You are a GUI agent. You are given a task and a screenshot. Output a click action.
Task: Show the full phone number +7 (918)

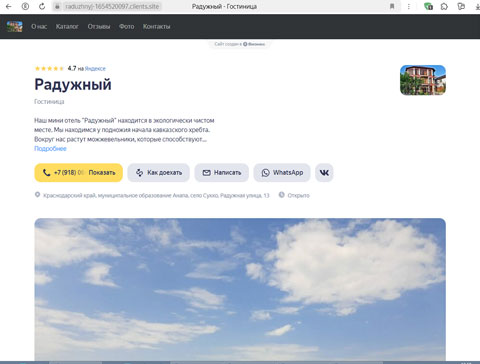coord(79,173)
